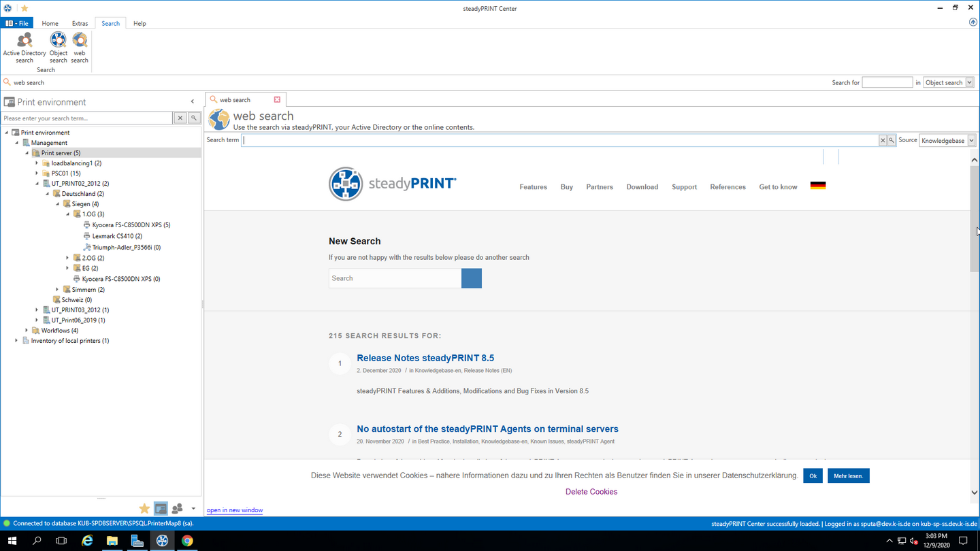
Task: Expand the UT_PRINT03_2012 (1) node
Action: [x=37, y=310]
